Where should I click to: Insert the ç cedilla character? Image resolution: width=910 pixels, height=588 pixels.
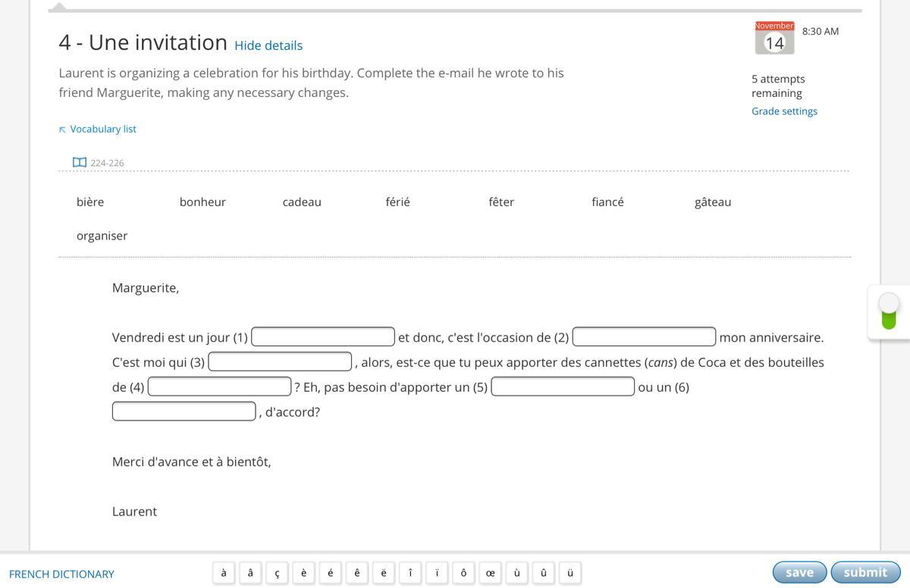click(x=277, y=573)
